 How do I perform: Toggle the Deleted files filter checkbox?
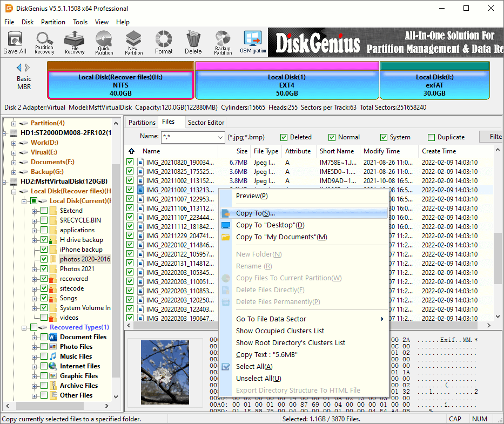click(x=284, y=137)
